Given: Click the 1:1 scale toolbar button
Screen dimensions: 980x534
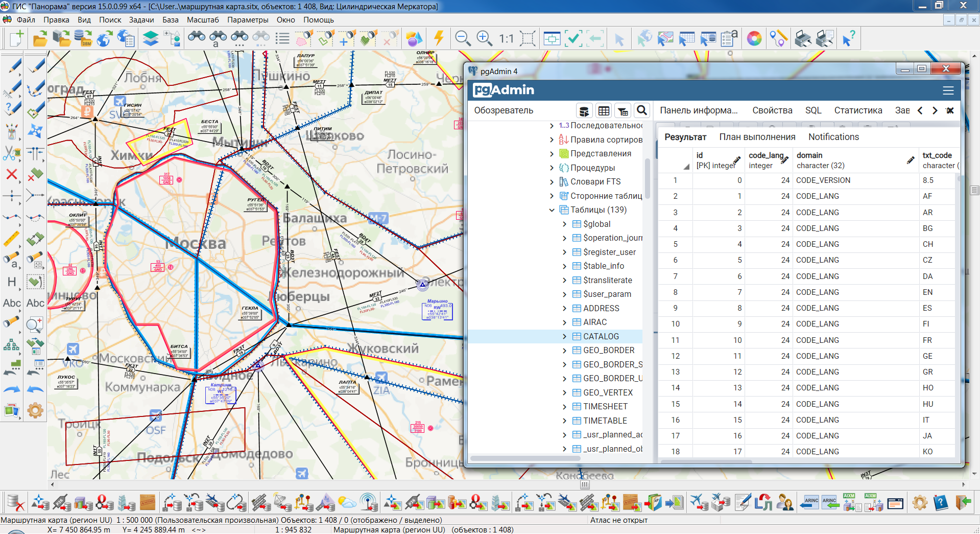Looking at the screenshot, I should (506, 38).
